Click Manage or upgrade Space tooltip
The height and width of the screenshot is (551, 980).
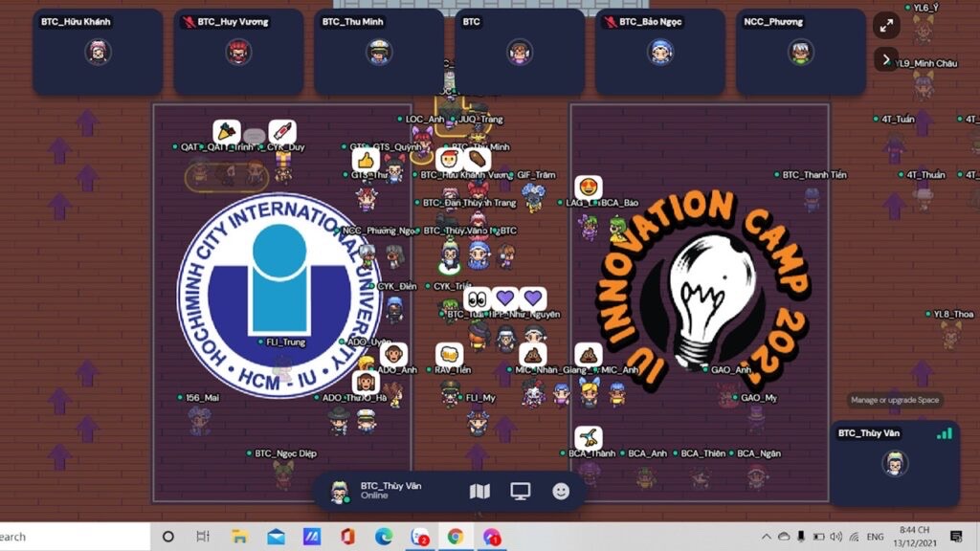pos(894,400)
